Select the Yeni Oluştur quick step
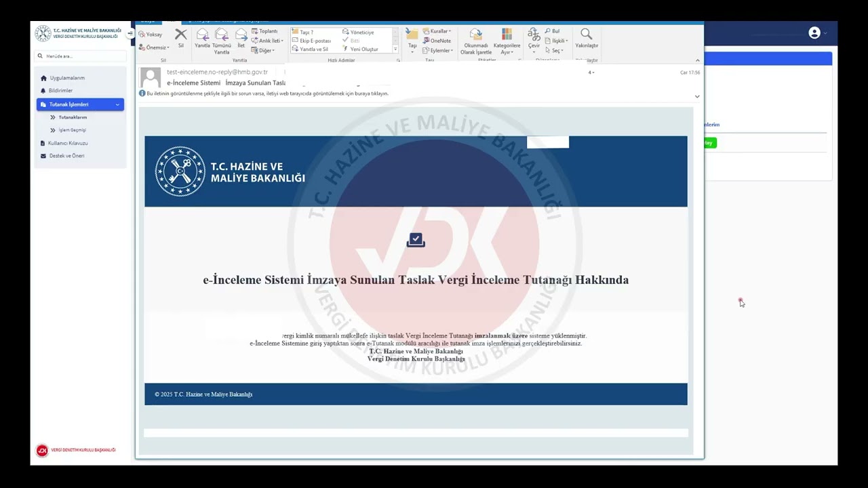Image resolution: width=868 pixels, height=488 pixels. click(x=360, y=49)
